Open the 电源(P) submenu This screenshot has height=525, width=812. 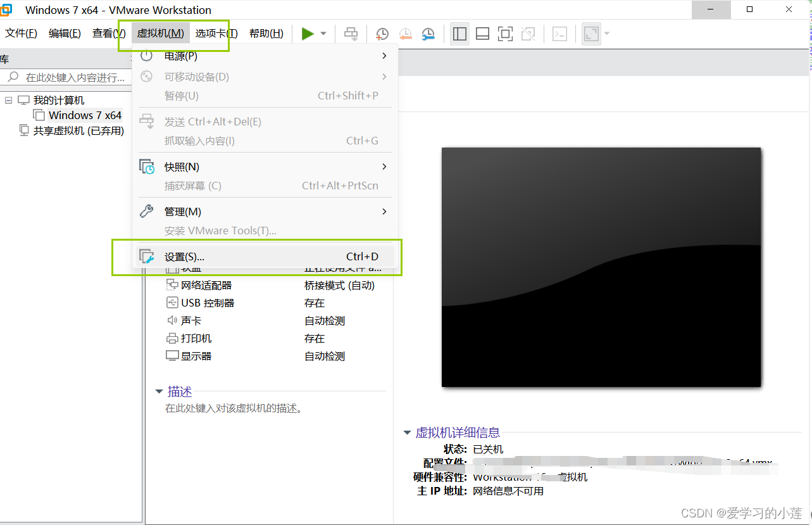pyautogui.click(x=265, y=56)
